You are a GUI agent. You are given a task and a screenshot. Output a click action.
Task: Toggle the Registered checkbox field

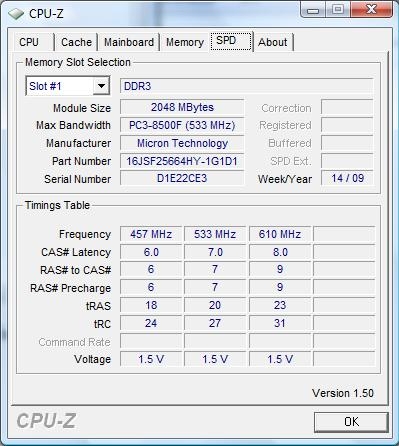(x=347, y=125)
